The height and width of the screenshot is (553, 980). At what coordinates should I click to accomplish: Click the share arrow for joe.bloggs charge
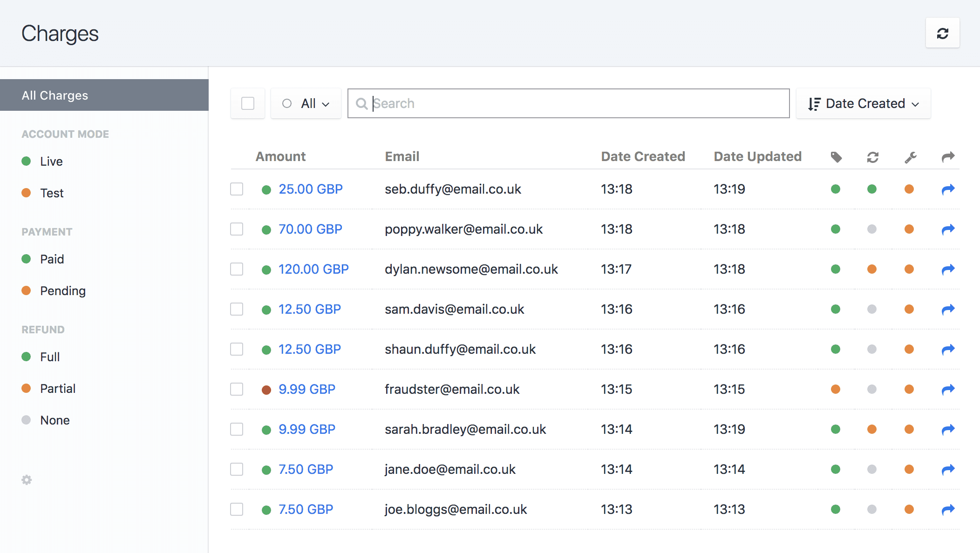948,509
